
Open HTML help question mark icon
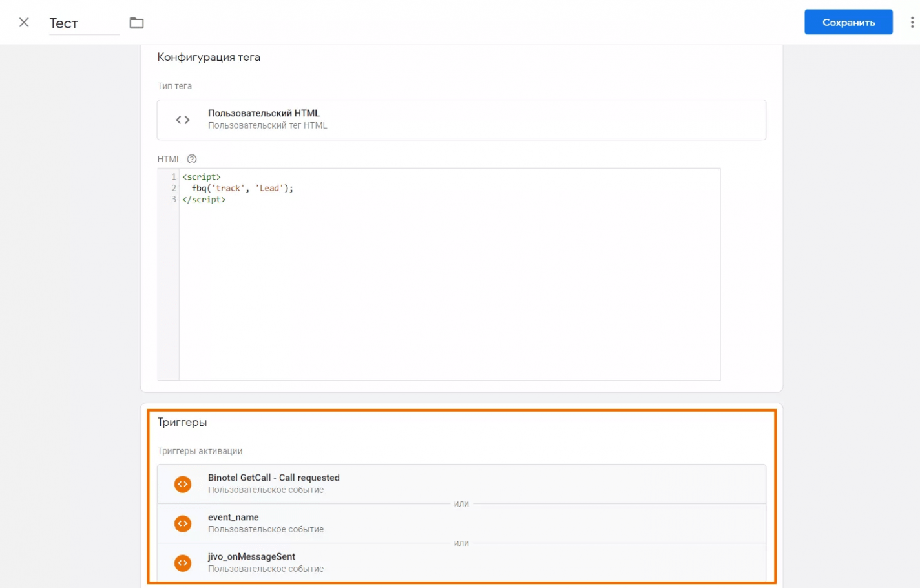[192, 159]
